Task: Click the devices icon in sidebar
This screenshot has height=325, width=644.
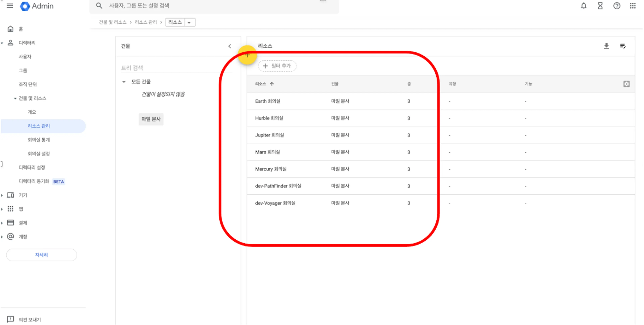Action: click(11, 195)
